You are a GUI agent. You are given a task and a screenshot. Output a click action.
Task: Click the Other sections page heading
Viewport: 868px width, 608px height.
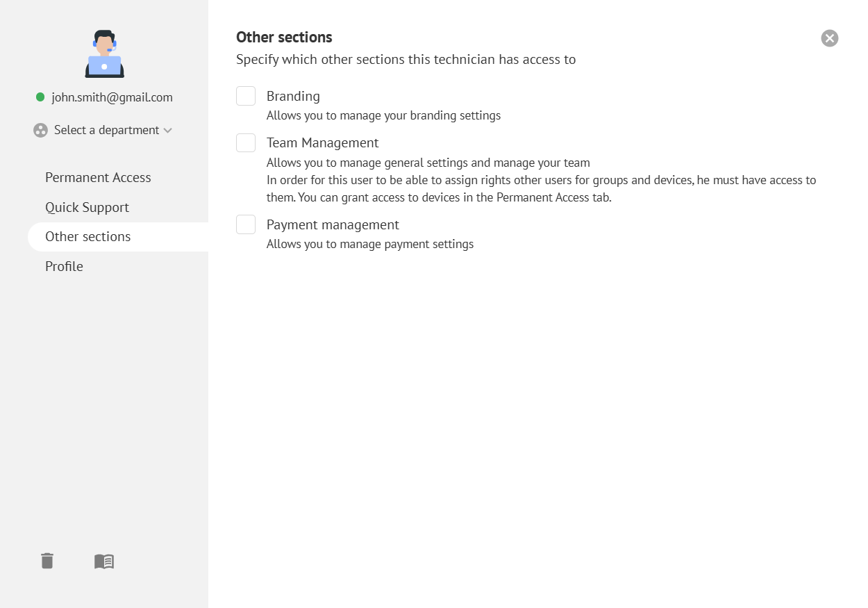coord(284,38)
